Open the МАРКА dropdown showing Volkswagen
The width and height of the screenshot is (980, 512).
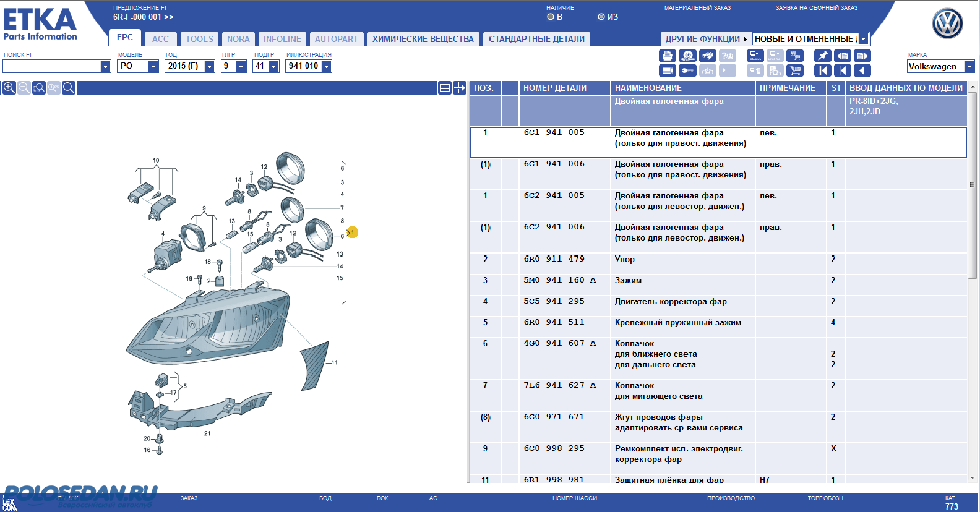(x=969, y=66)
